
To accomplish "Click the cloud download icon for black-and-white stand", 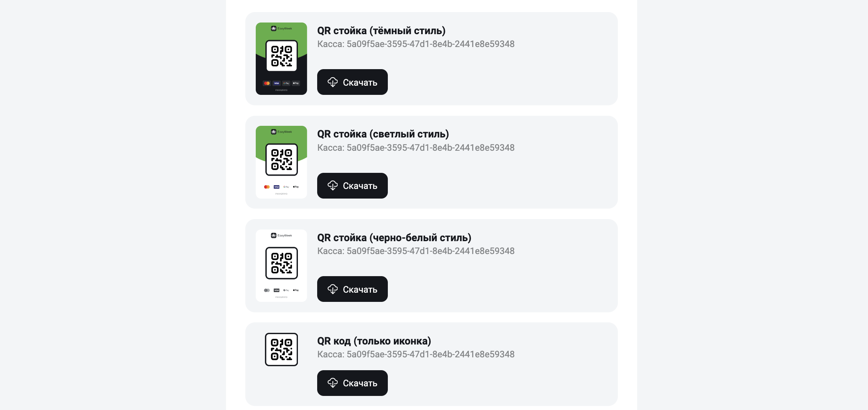I will click(x=332, y=289).
